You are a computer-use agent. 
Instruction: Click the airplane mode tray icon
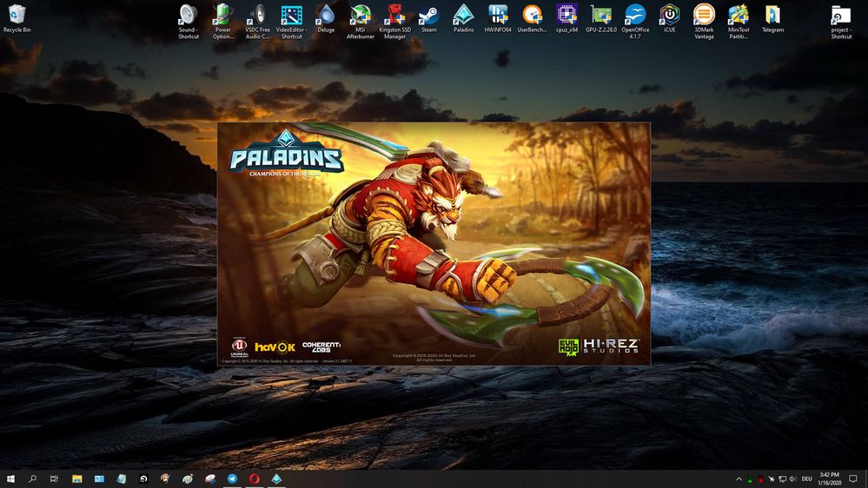coord(772,479)
